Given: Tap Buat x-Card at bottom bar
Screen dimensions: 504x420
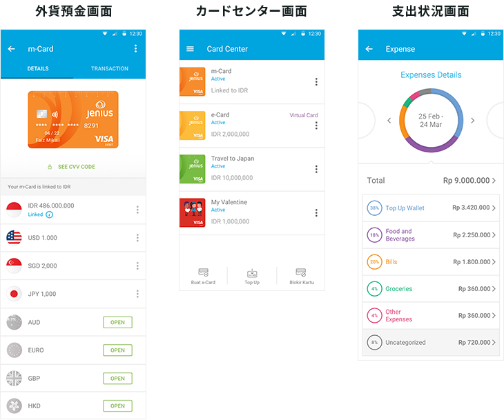Looking at the screenshot, I should click(203, 276).
